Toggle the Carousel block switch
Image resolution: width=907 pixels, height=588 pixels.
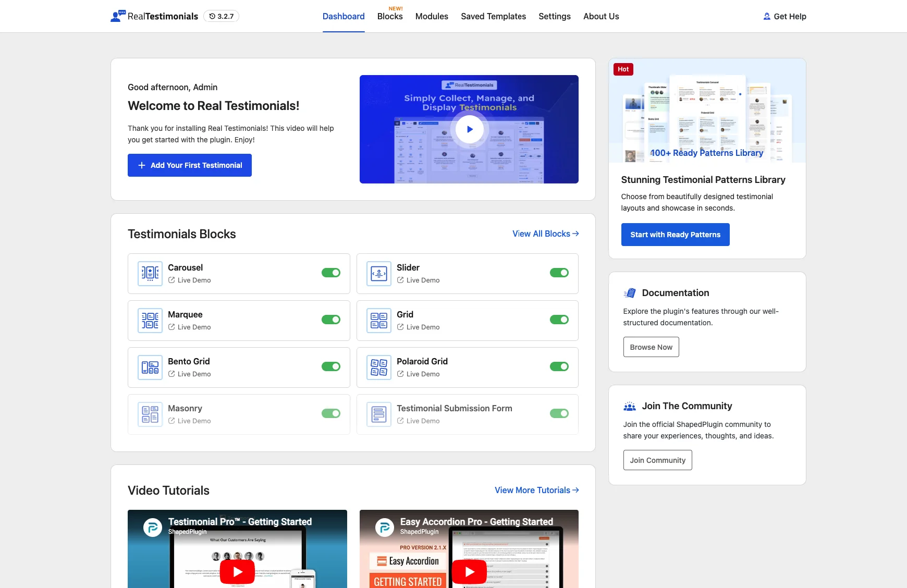click(331, 273)
